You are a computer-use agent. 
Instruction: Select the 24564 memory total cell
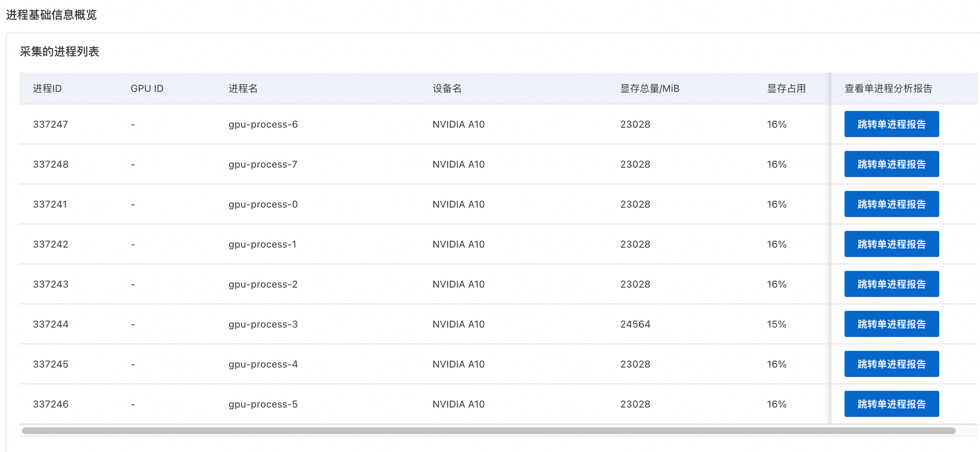[x=635, y=324]
